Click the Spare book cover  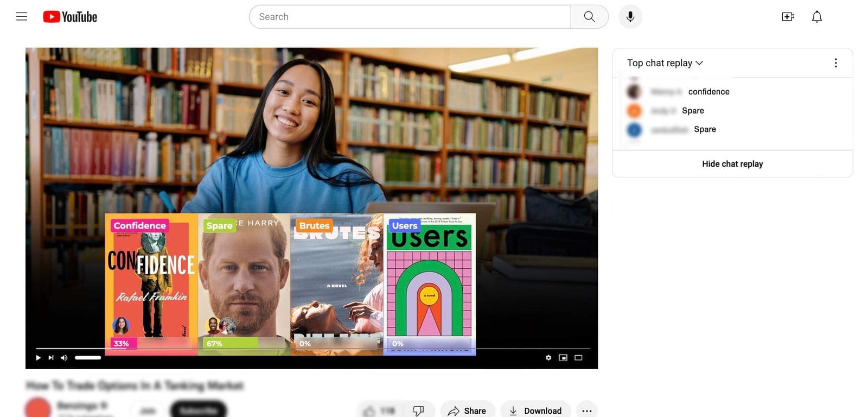[244, 284]
